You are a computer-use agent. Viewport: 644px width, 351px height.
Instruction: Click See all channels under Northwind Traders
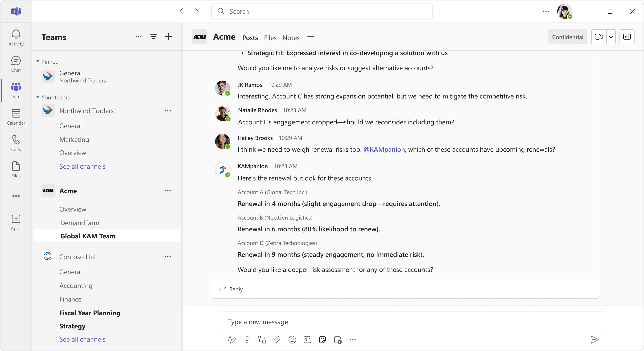[x=82, y=166]
